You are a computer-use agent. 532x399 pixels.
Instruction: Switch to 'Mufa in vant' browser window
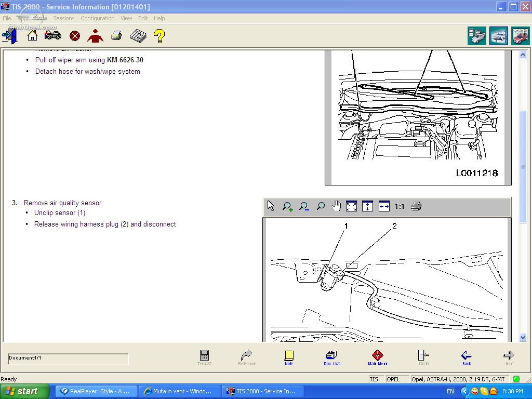coord(179,391)
